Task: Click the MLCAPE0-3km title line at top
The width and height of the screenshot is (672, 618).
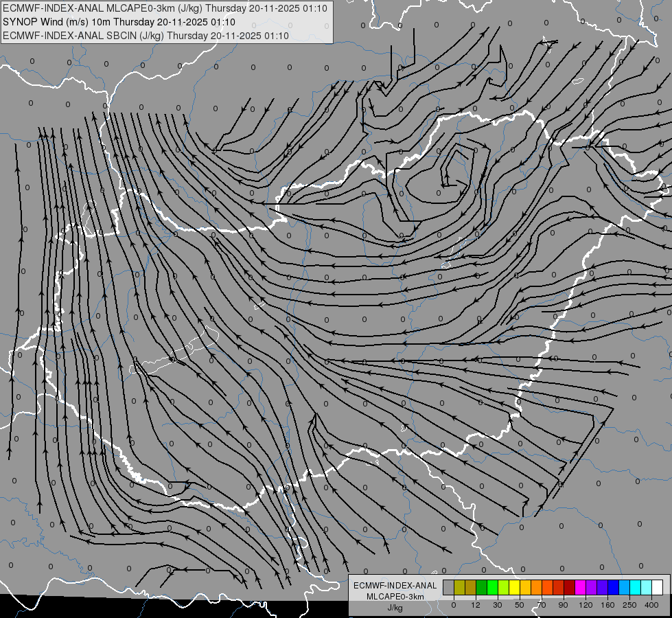Action: pyautogui.click(x=165, y=8)
